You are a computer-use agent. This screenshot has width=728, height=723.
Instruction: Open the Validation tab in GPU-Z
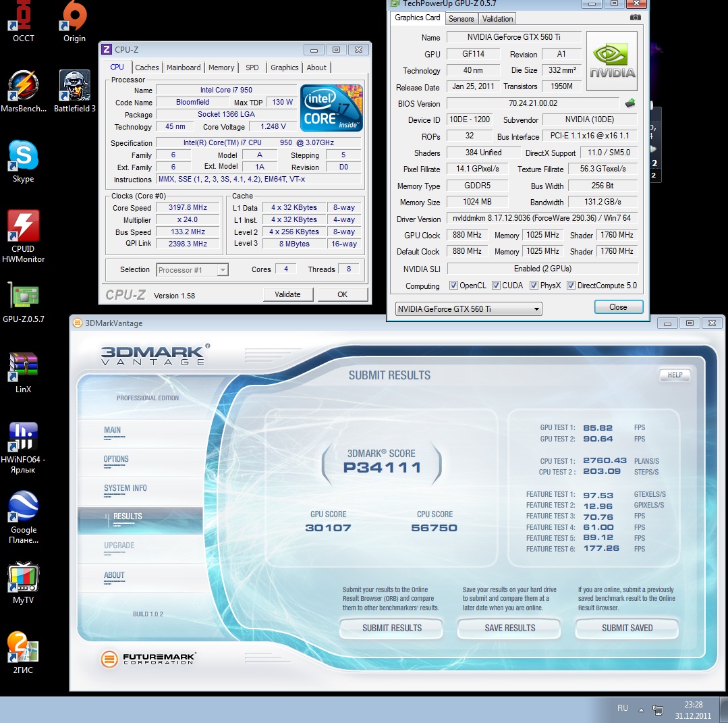(497, 19)
